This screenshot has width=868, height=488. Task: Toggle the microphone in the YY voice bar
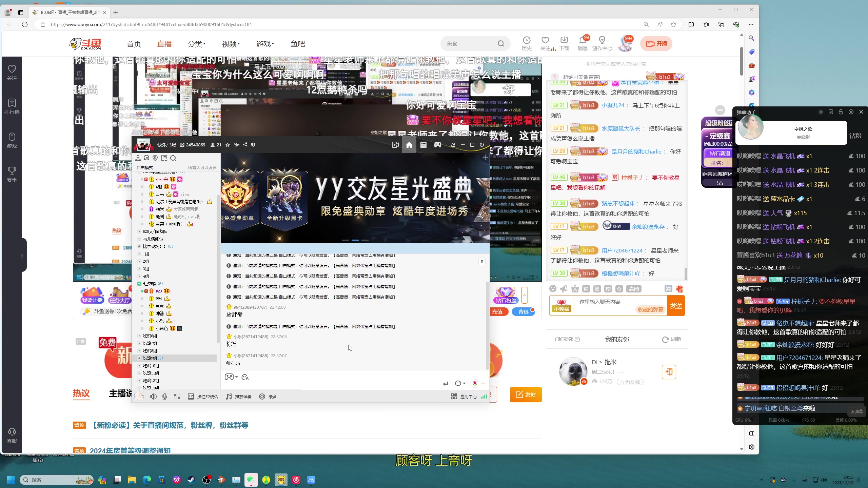165,396
